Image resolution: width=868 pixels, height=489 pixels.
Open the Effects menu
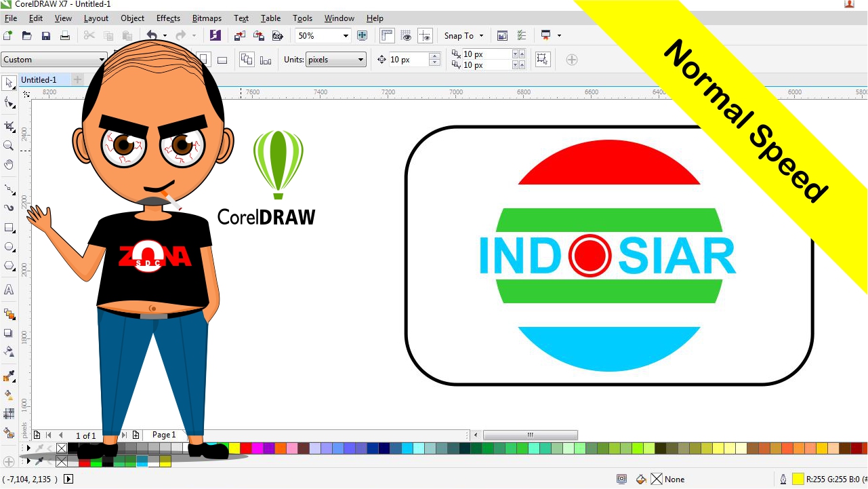pos(168,18)
